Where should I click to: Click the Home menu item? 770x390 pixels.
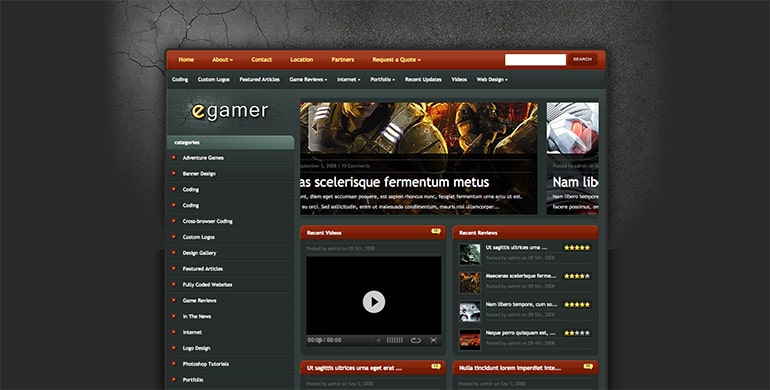(x=186, y=59)
